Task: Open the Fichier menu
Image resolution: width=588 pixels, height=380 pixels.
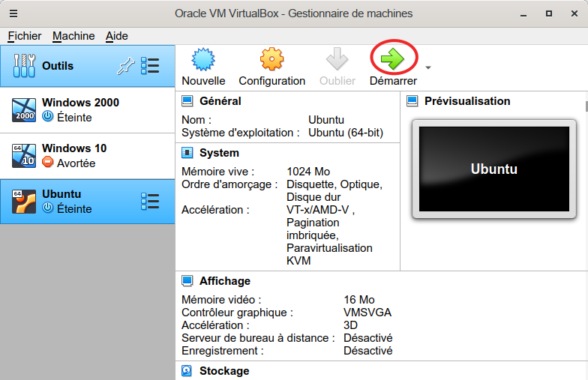Action: click(25, 36)
